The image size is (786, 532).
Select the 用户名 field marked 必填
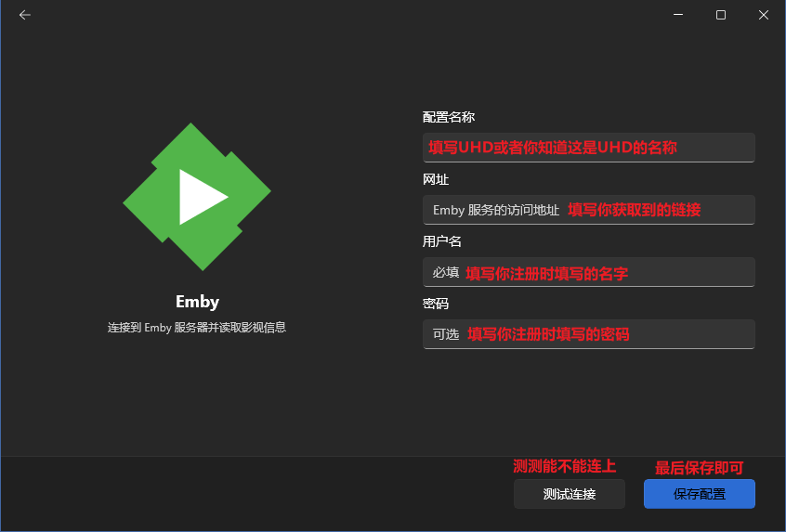(x=588, y=272)
